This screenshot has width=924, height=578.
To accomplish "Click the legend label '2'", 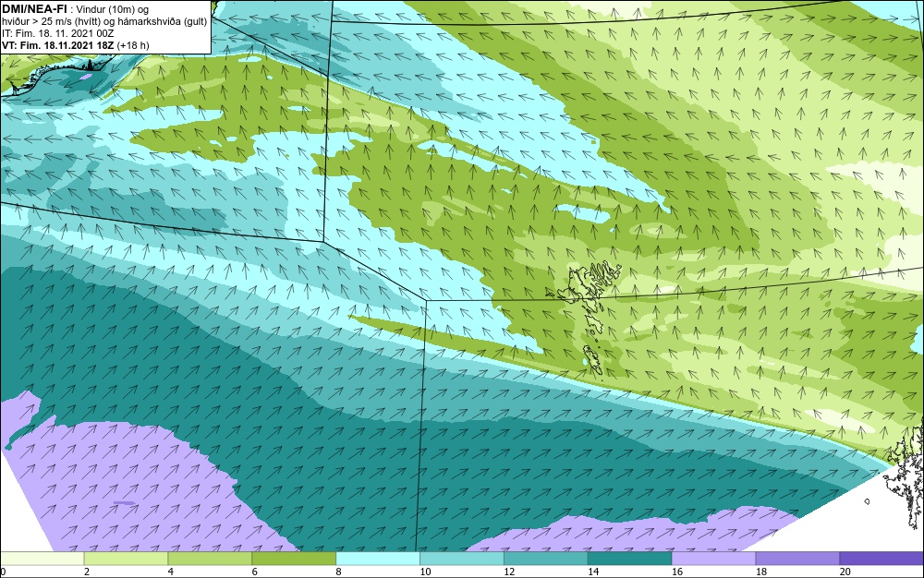I will [87, 572].
